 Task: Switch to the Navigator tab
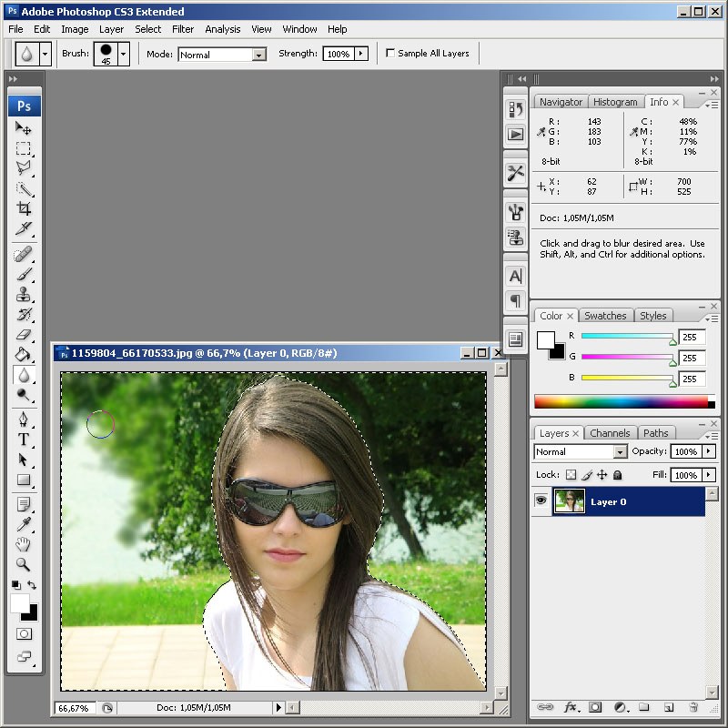coord(561,102)
